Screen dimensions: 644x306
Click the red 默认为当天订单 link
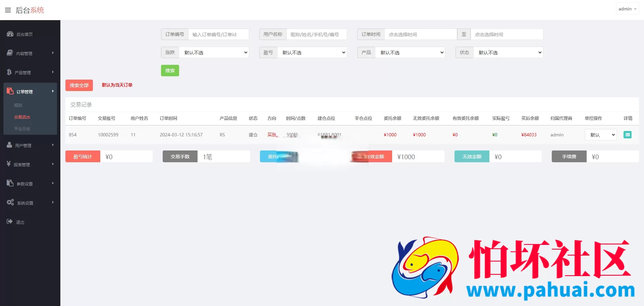coord(117,85)
